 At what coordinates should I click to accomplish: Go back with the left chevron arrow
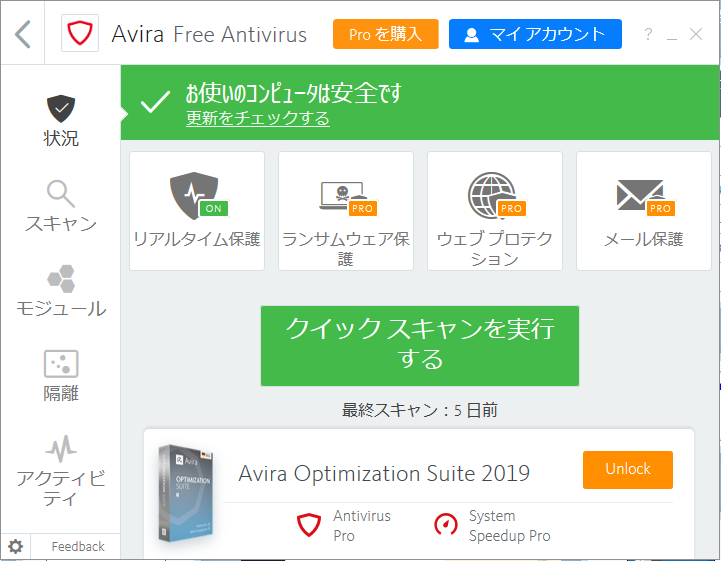pos(23,35)
